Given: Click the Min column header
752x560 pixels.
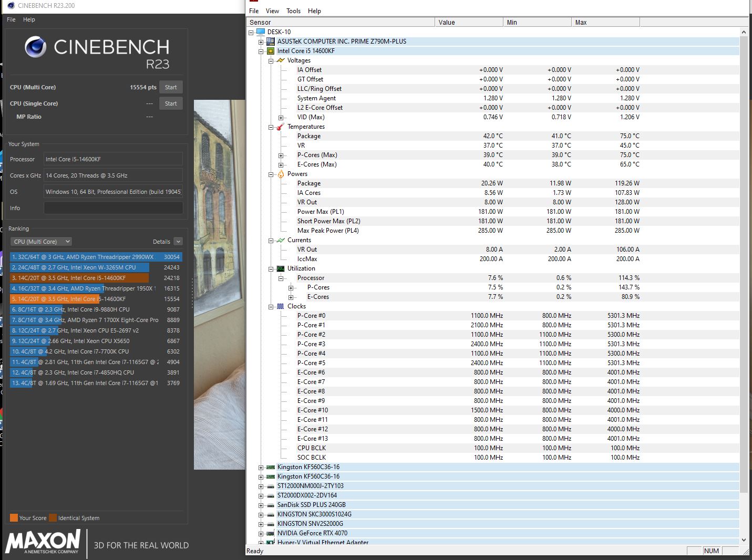Looking at the screenshot, I should coord(537,22).
